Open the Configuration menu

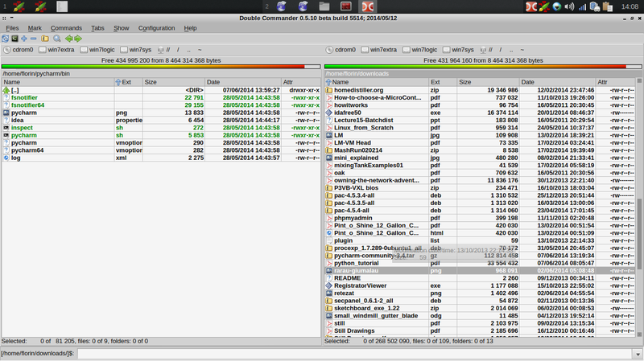156,28
